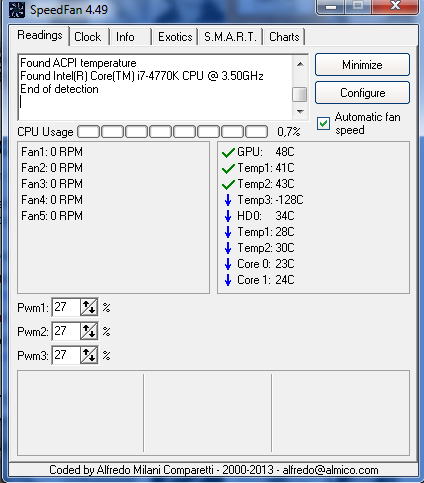424x483 pixels.
Task: Click the 'Fan2: 0 RPM' reading
Action: [52, 168]
